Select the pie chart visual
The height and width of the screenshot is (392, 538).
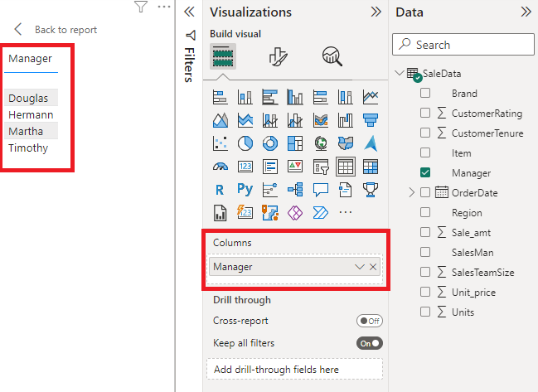pos(245,143)
